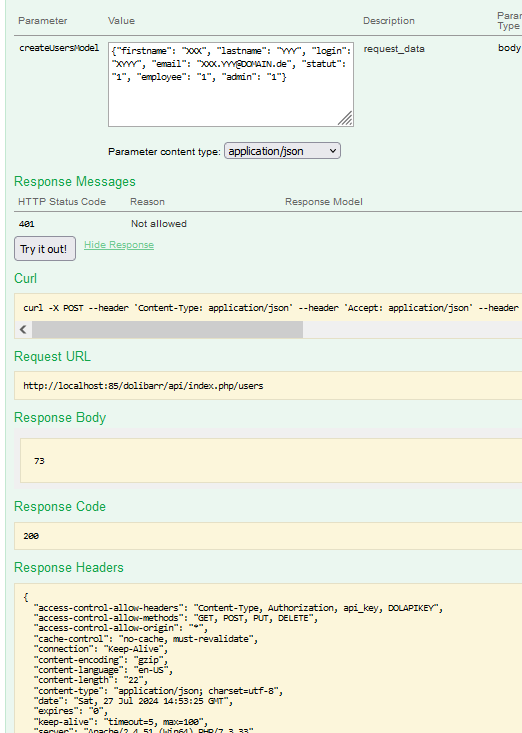This screenshot has height=733, width=522.
Task: Click the Not allowed reason text
Action: tap(159, 224)
